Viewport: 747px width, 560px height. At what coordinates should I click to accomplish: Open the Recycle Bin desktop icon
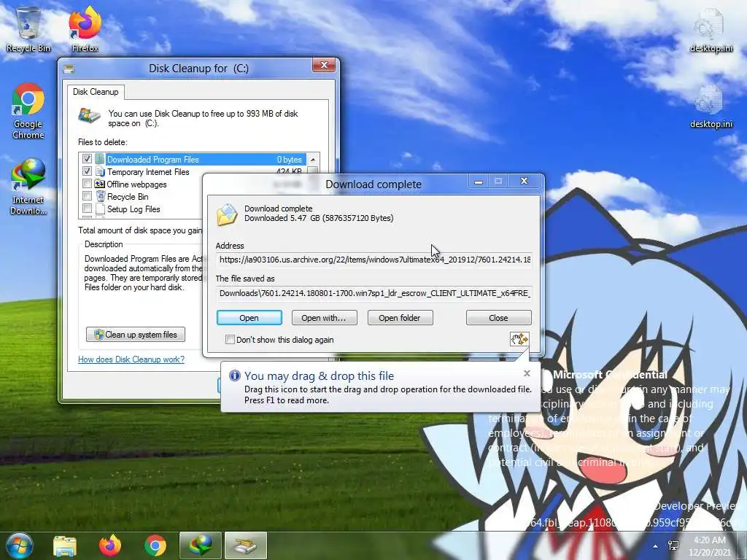[28, 29]
